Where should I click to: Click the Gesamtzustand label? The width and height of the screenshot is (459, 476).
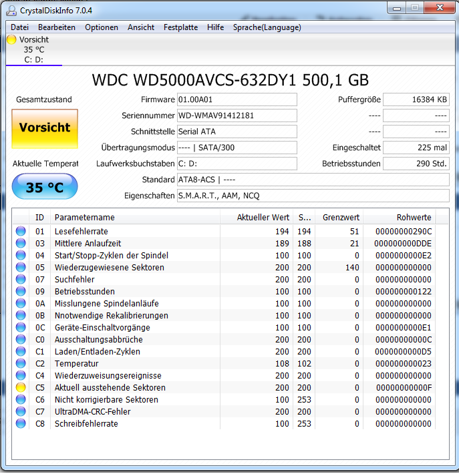[44, 99]
